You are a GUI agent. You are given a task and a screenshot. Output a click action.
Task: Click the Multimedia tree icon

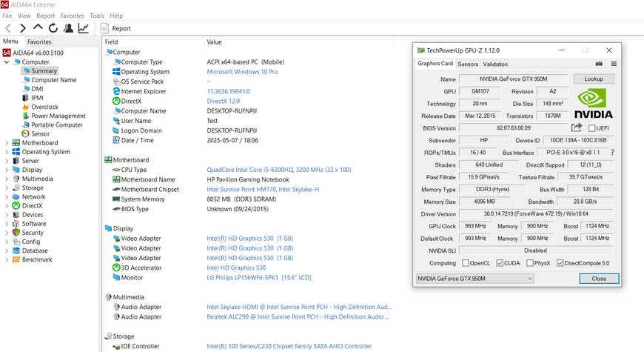16,179
